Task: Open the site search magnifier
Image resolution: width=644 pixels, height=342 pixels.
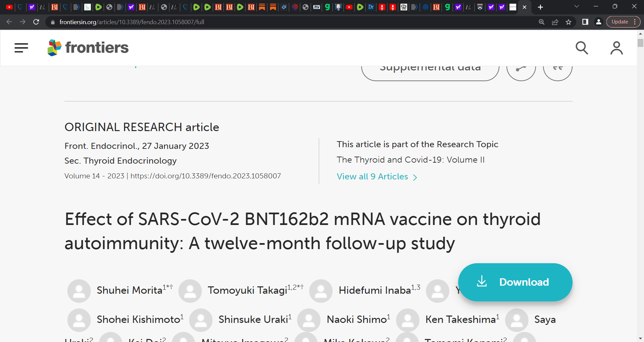Action: click(582, 48)
